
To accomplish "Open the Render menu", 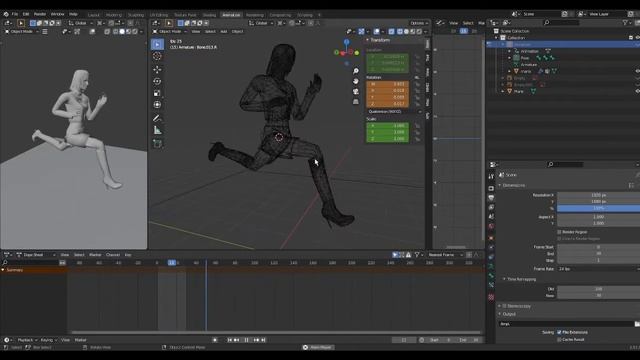I will [40, 14].
